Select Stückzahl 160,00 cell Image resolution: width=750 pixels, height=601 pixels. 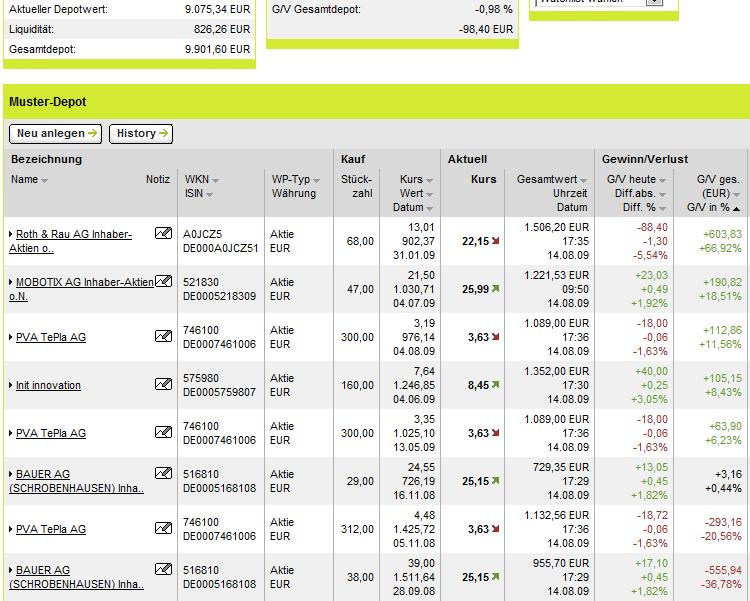[357, 385]
